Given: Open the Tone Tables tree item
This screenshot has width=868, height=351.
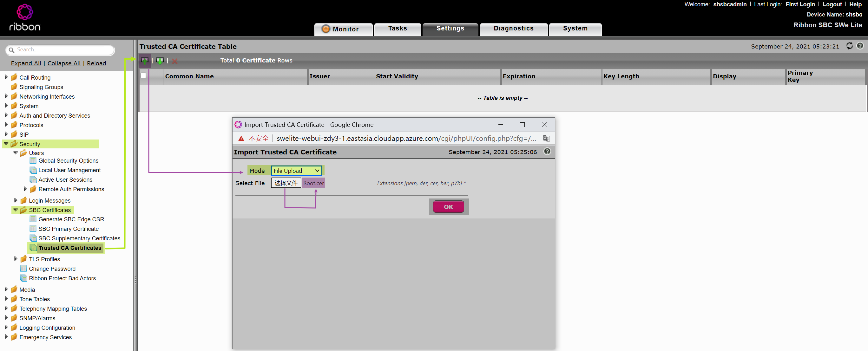Looking at the screenshot, I should click(x=35, y=299).
